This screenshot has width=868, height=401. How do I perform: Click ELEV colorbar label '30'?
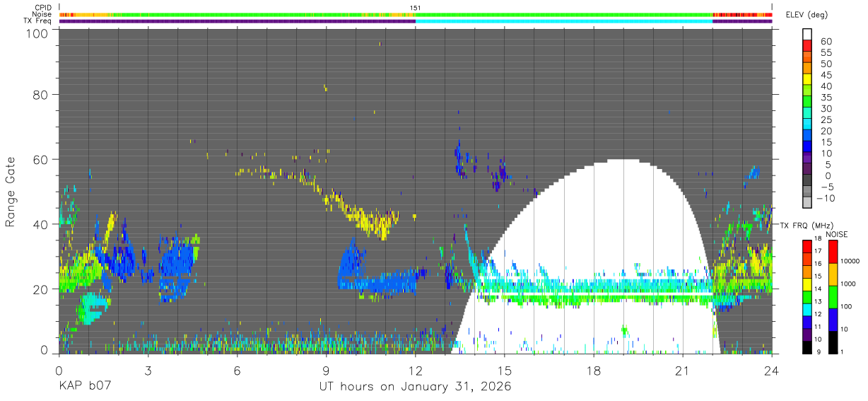pyautogui.click(x=826, y=109)
